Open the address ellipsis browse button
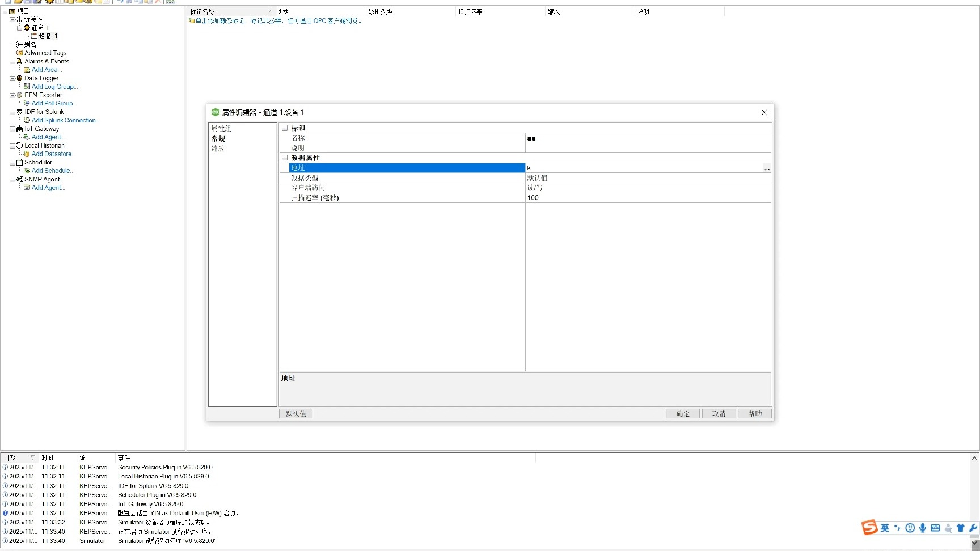Viewport: 980px width, 551px height. 767,168
